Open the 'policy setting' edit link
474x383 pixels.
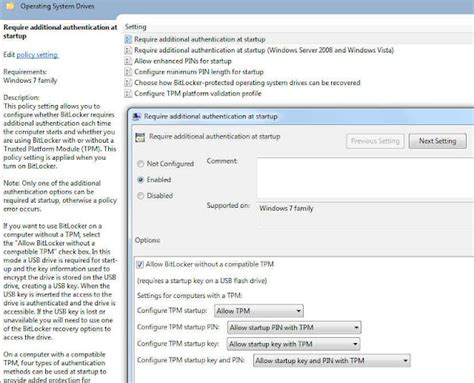37,55
